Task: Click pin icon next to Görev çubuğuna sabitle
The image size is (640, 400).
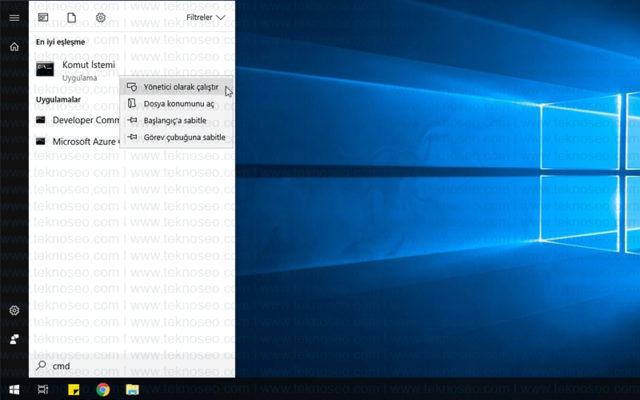Action: tap(132, 137)
